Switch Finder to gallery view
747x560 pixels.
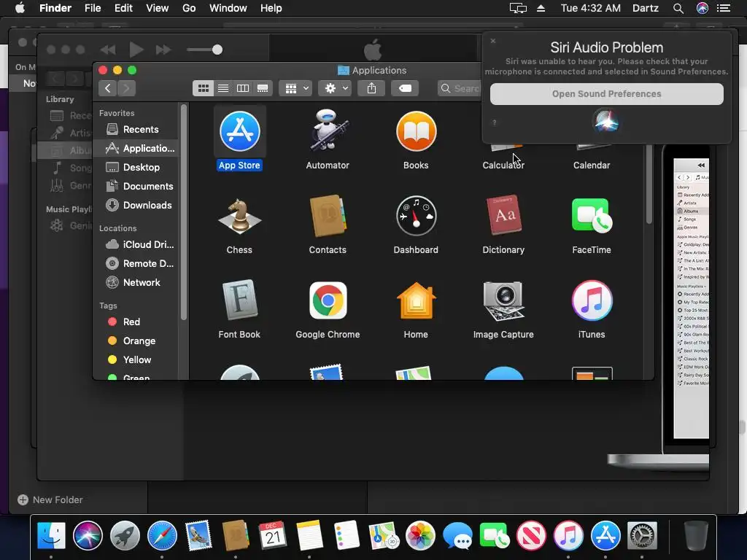(263, 88)
